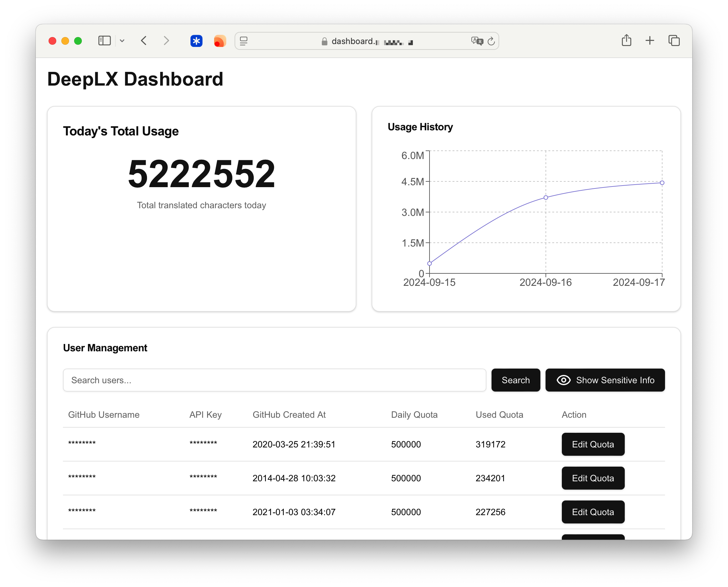Open the orange extension icon in toolbar
Viewport: 728px width, 587px height.
(x=220, y=41)
